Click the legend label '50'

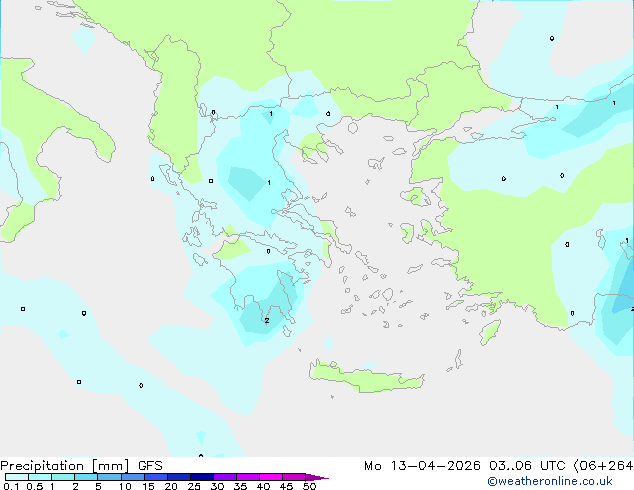coord(309,486)
